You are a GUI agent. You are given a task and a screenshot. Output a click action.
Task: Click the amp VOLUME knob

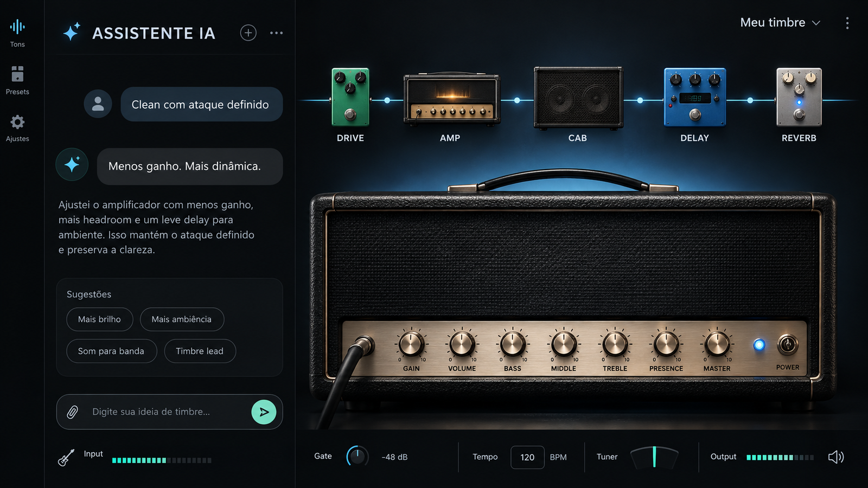(x=462, y=344)
